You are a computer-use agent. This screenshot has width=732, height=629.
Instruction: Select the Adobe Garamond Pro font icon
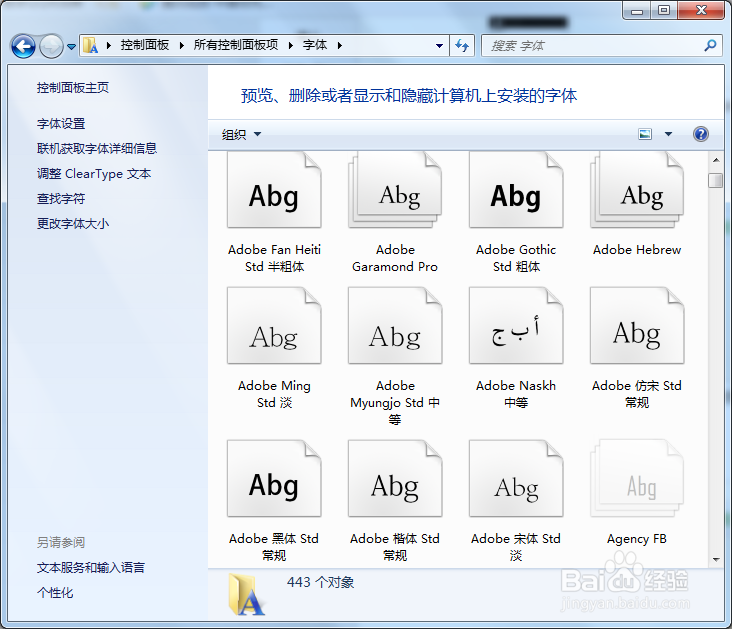[x=395, y=191]
